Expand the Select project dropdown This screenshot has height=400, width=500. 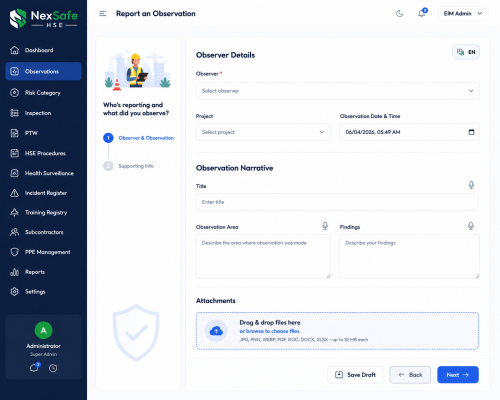click(263, 132)
